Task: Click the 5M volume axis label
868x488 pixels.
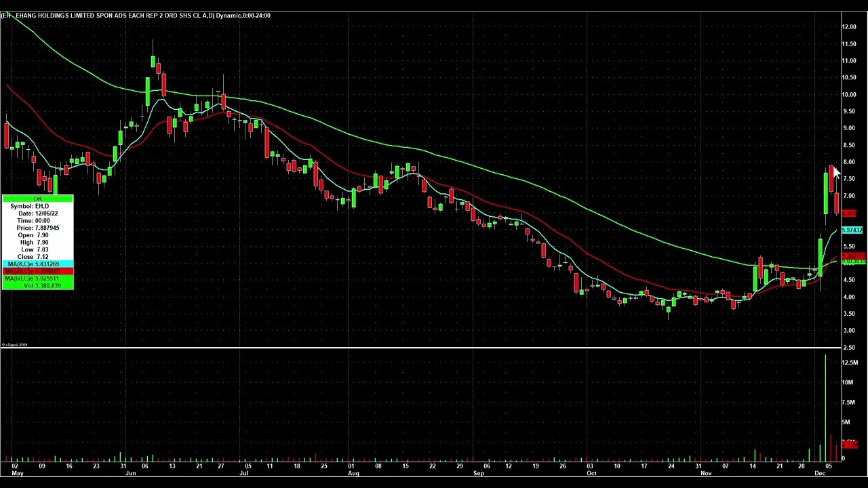Action: click(x=846, y=422)
